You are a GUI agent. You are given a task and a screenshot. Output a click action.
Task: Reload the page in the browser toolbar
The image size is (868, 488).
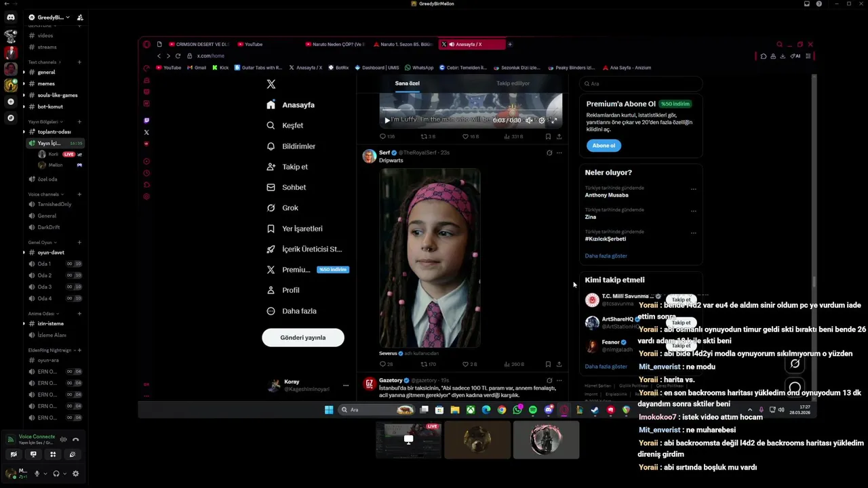(178, 56)
